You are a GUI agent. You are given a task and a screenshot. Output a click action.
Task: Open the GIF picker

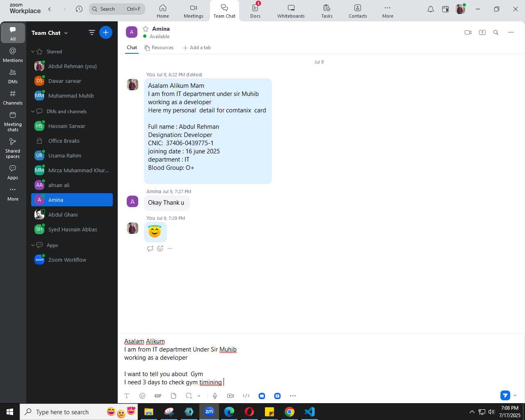(x=158, y=396)
